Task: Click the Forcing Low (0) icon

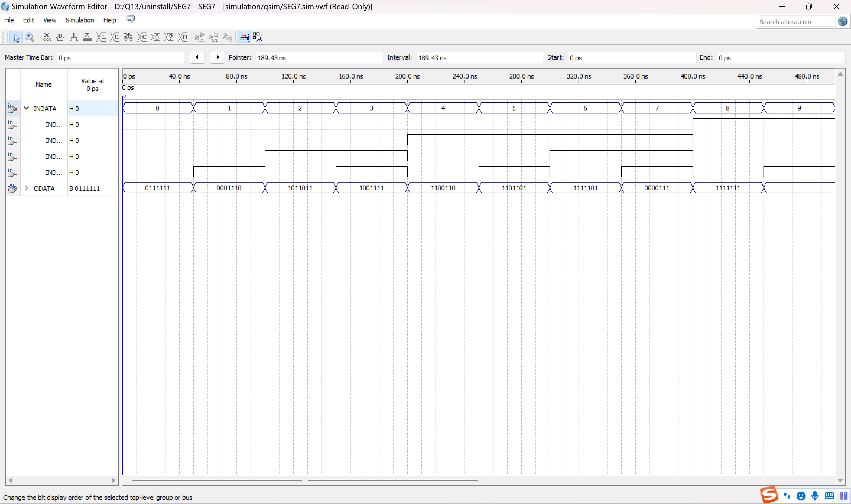Action: pos(60,37)
